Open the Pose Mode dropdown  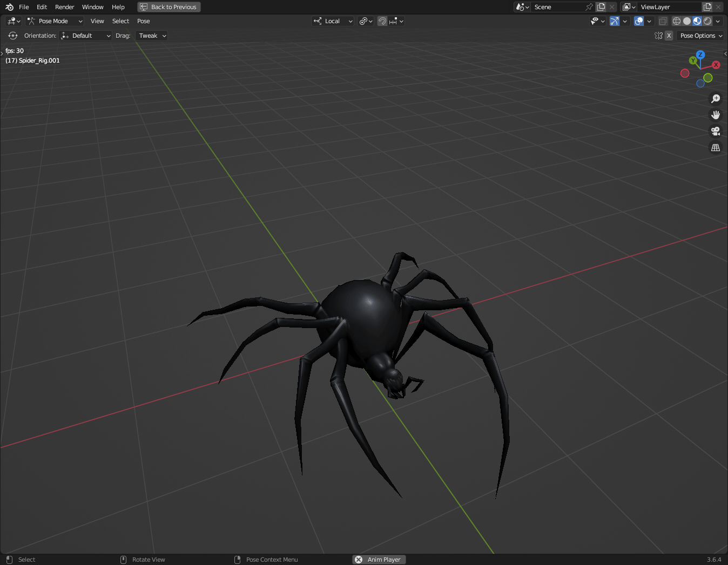pyautogui.click(x=55, y=21)
